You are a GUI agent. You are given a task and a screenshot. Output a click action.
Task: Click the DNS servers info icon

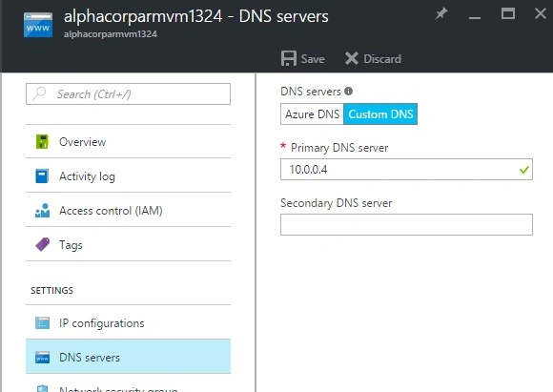click(x=348, y=92)
